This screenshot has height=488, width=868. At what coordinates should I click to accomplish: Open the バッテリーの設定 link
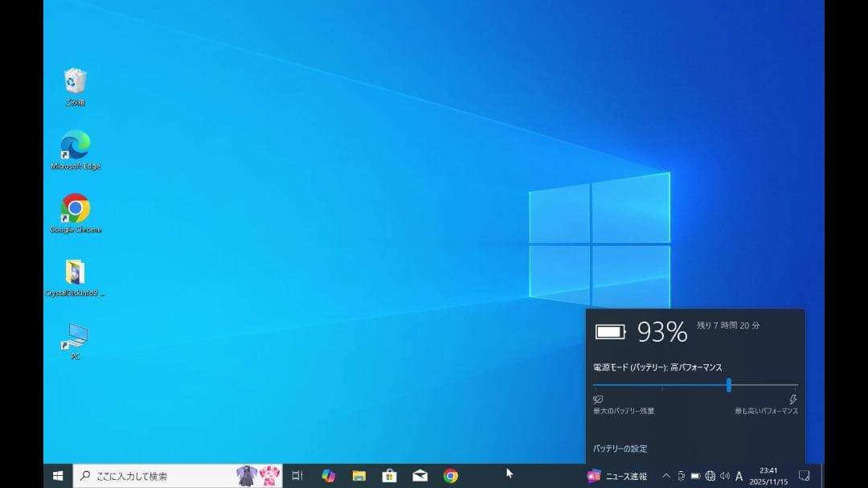click(x=620, y=449)
